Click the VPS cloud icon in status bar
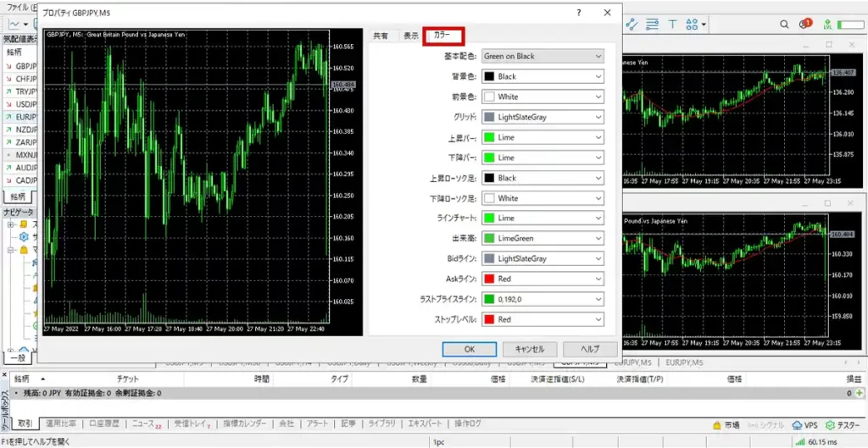 804,424
